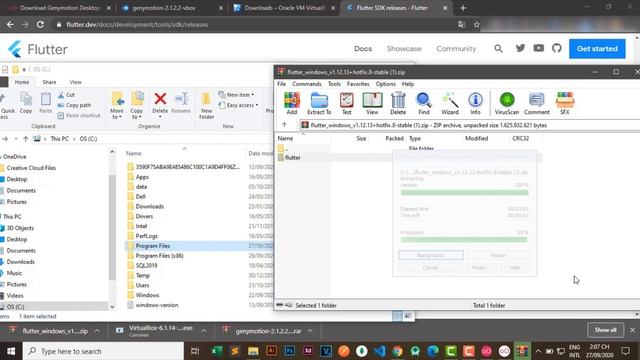Open Visual Studio Code from the taskbar
The width and height of the screenshot is (640, 360).
(x=379, y=351)
